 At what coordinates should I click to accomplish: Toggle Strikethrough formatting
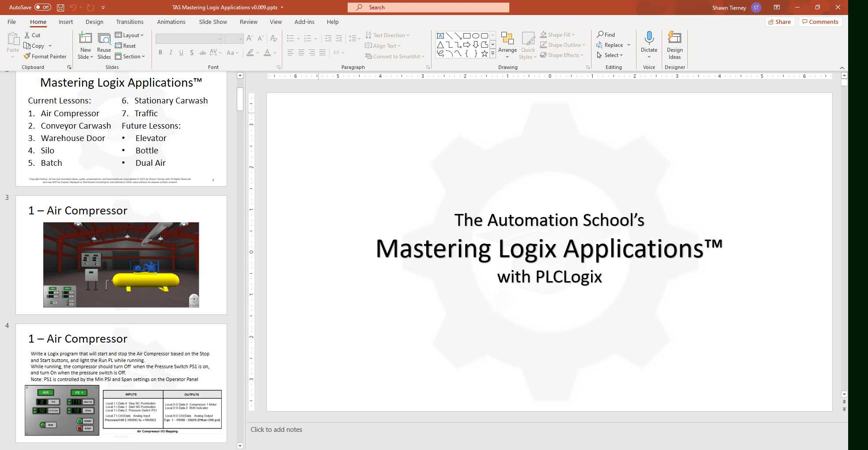tap(203, 53)
